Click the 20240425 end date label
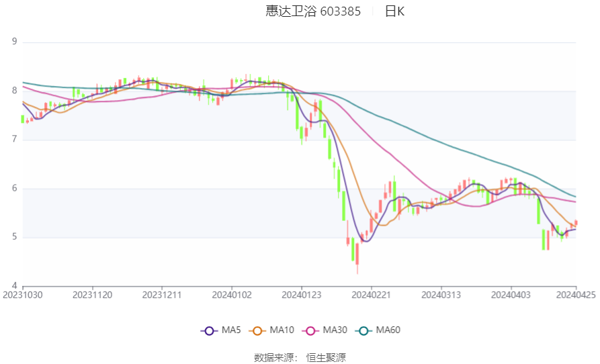600x364 pixels. point(575,295)
